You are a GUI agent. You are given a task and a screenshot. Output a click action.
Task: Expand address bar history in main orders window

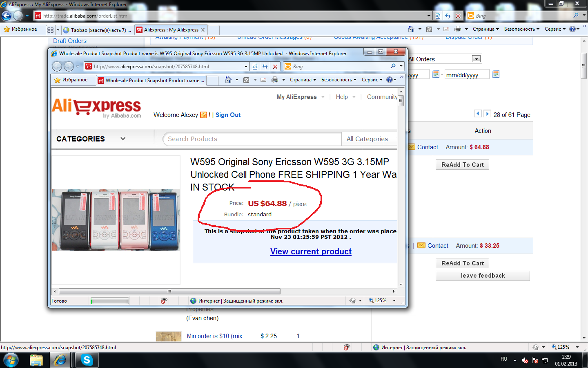429,16
